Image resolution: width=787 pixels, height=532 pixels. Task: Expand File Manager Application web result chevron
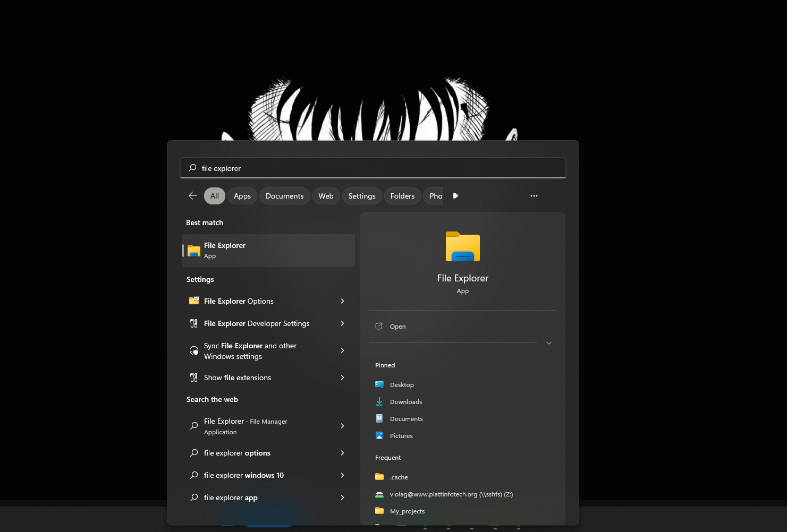(x=342, y=426)
